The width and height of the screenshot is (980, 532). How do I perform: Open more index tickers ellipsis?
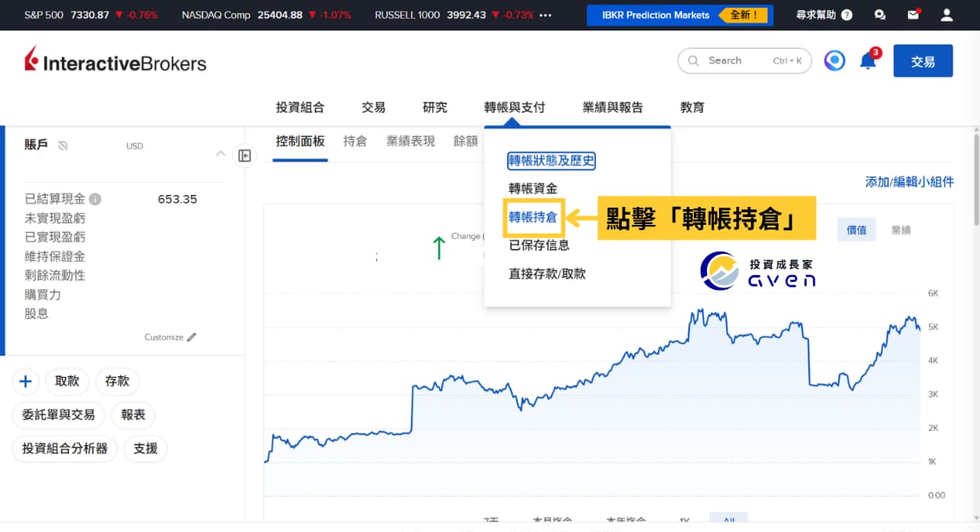pos(546,15)
